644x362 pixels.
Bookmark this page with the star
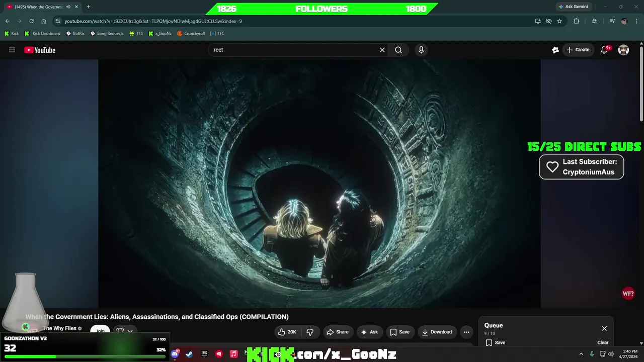click(559, 21)
